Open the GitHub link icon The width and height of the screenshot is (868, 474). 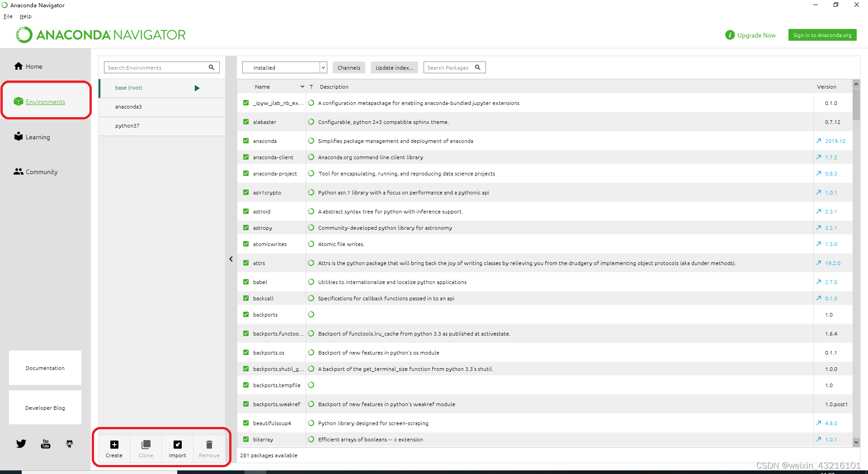click(x=70, y=444)
